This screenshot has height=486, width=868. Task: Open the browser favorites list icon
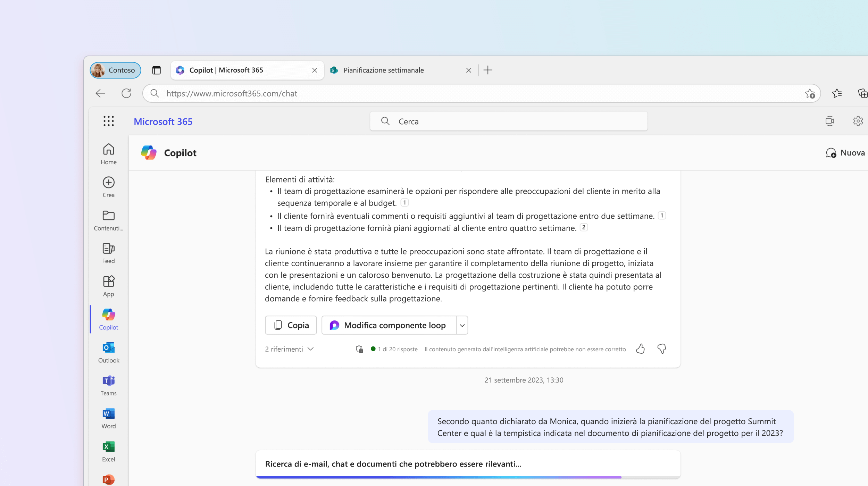click(837, 93)
